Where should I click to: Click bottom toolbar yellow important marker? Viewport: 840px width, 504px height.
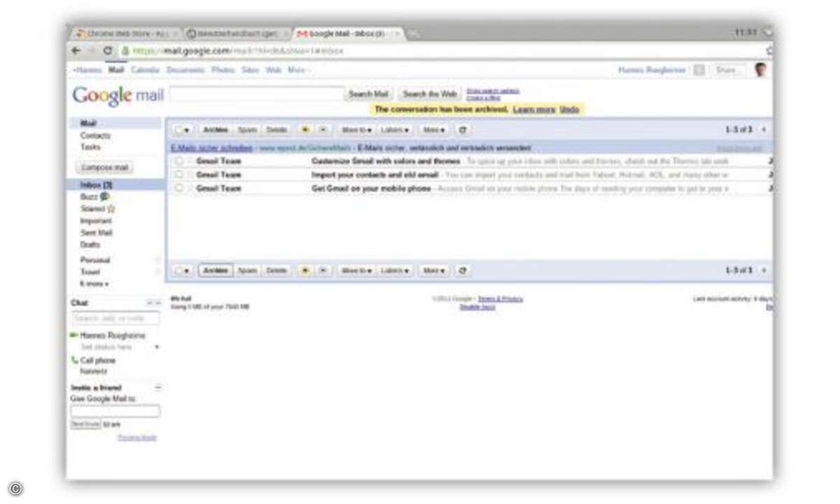tap(305, 270)
